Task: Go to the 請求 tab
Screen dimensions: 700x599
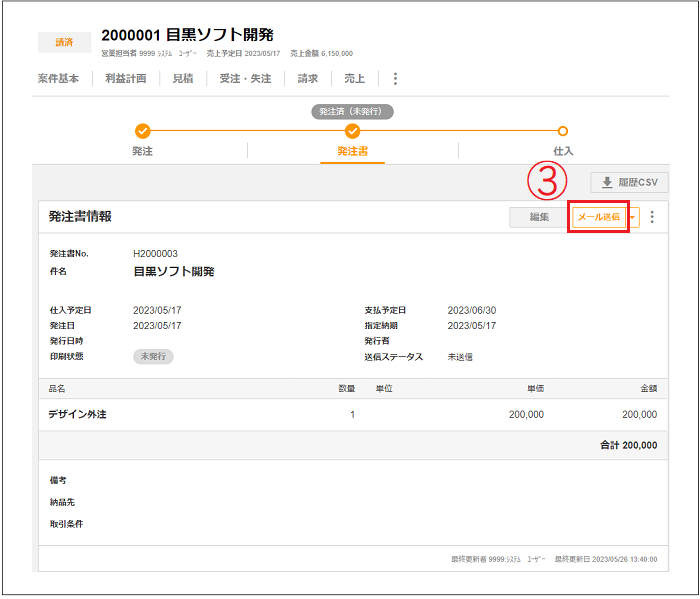Action: pos(308,79)
